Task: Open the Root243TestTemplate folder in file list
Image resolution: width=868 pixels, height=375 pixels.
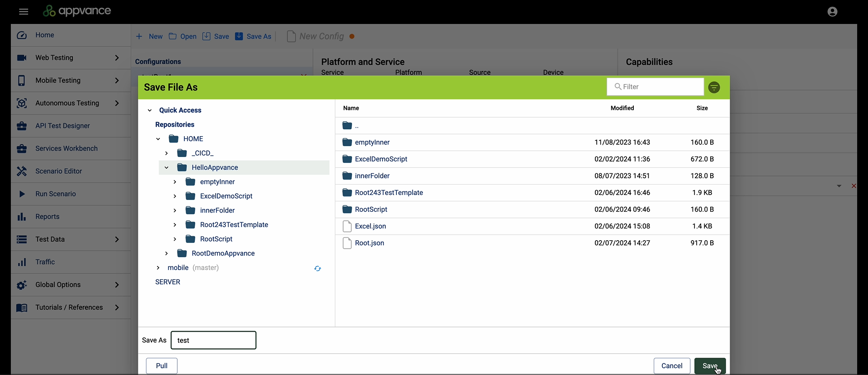Action: point(388,193)
